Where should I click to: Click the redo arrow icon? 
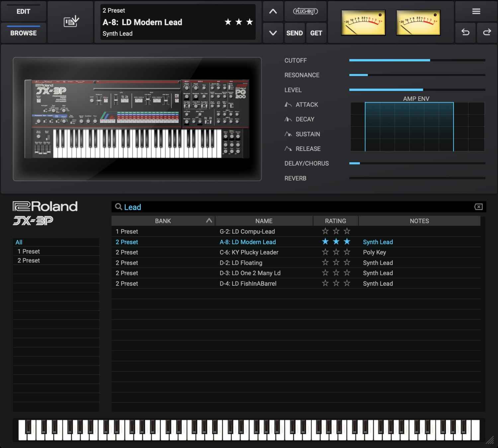tap(487, 32)
